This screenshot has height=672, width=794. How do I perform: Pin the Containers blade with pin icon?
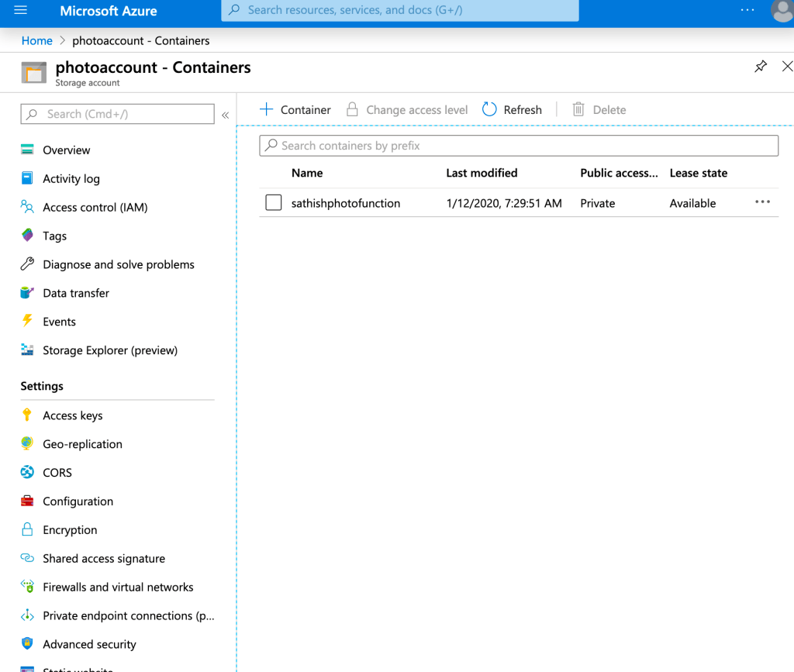click(x=761, y=67)
